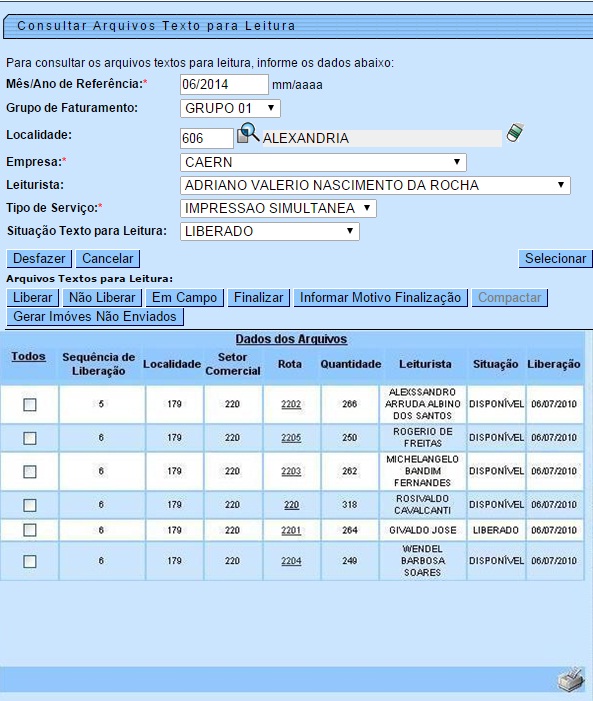
Task: Click leiturista ROGERIO DE FREITAS cell
Action: 423,438
